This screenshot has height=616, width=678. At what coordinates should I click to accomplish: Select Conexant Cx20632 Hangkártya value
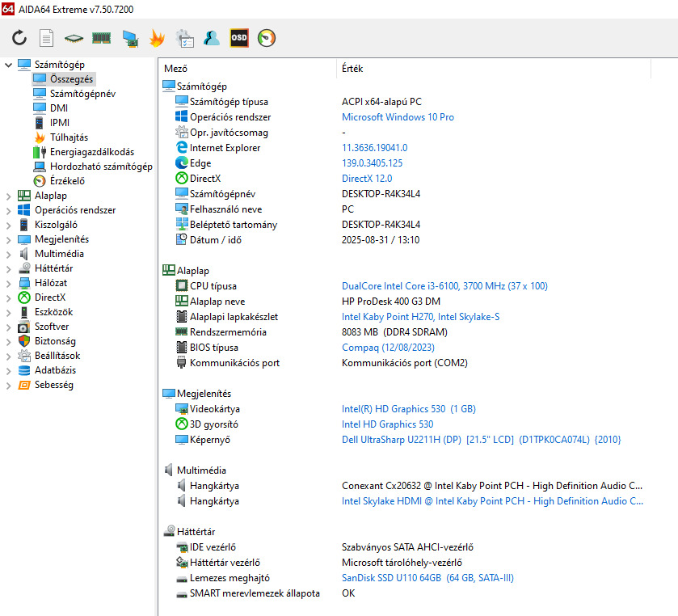click(x=492, y=486)
